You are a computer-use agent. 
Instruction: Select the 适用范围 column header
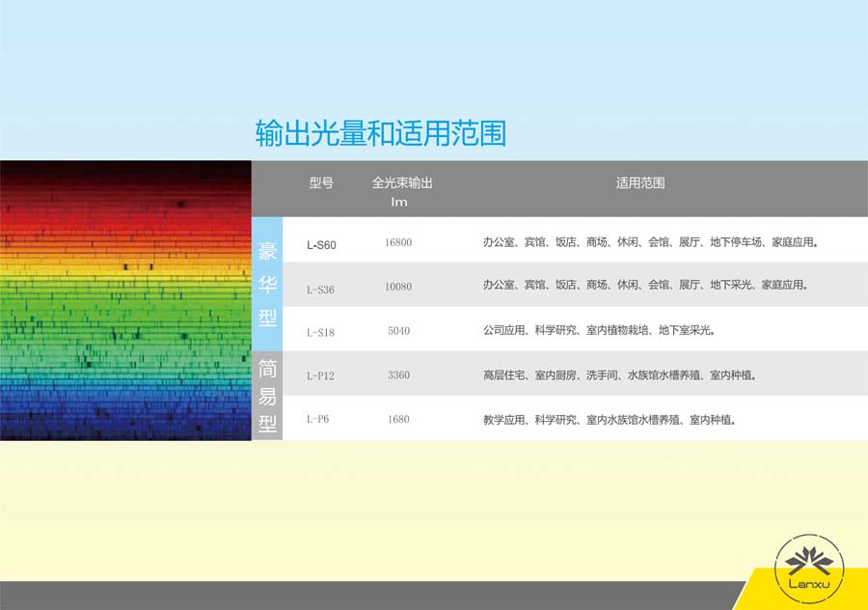pos(640,182)
